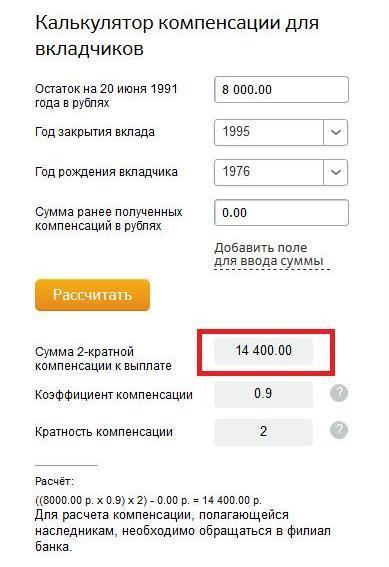Click the Год закрытия вклада label
The width and height of the screenshot is (389, 567).
(95, 132)
